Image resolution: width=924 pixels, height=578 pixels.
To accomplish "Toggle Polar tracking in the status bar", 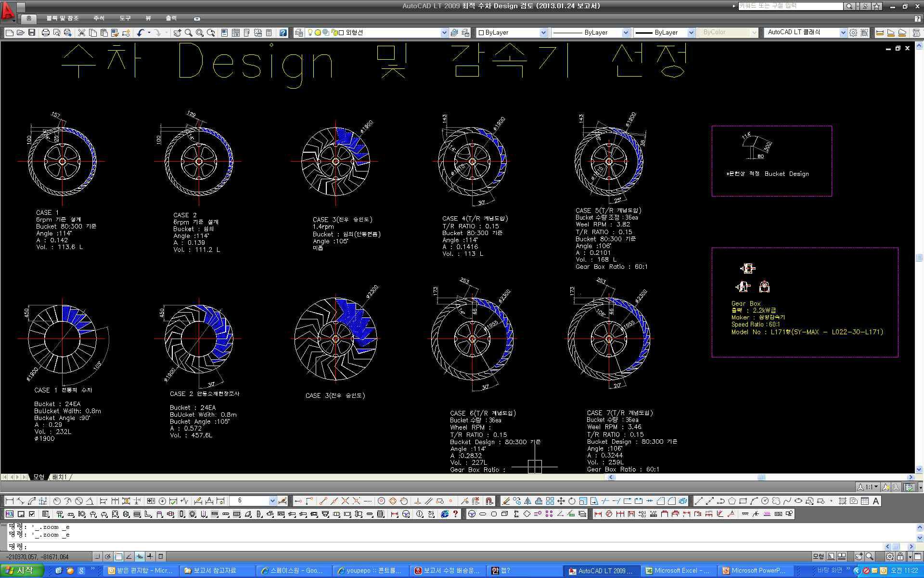I will (x=108, y=556).
